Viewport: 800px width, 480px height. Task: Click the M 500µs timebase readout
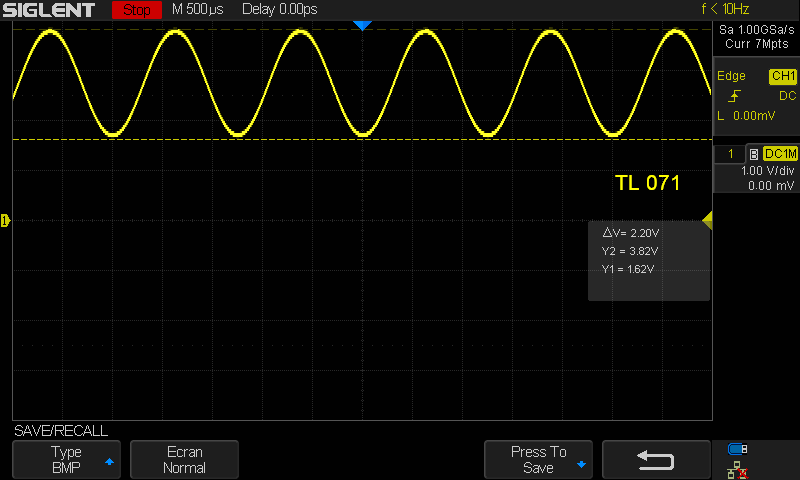click(197, 9)
